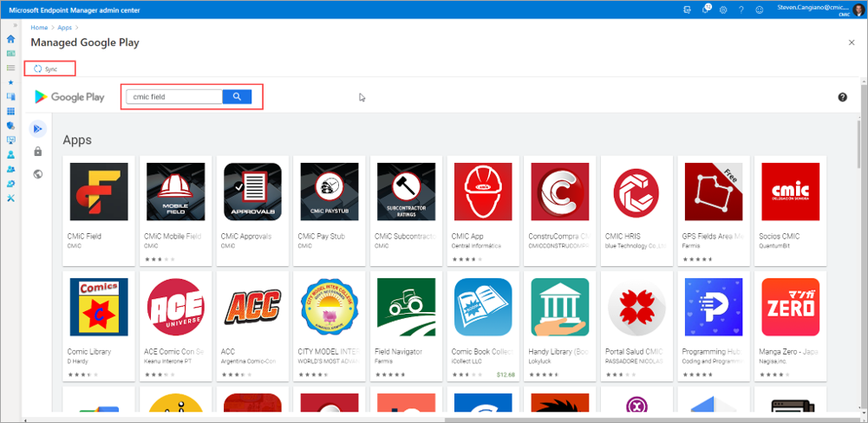The image size is (868, 423).
Task: Open the Web apps globe icon
Action: tap(37, 174)
